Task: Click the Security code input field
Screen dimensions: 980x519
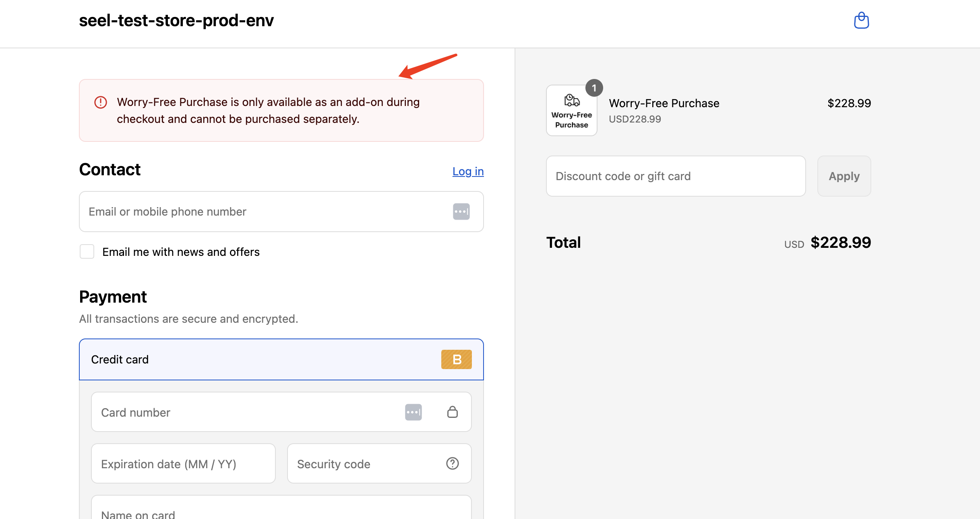Action: click(x=366, y=464)
